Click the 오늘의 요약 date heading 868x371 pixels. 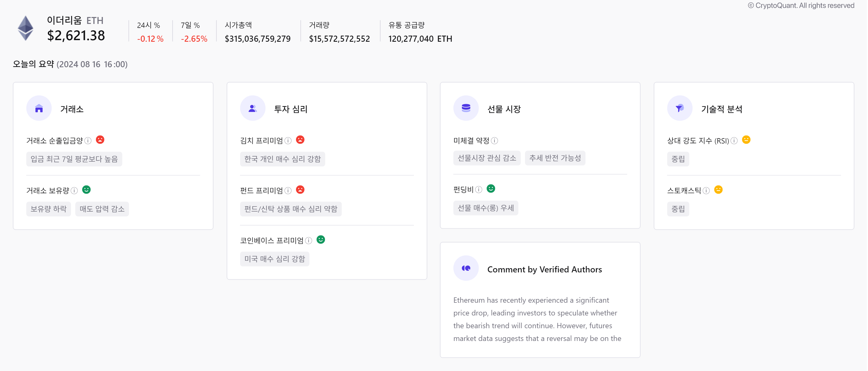pyautogui.click(x=70, y=64)
